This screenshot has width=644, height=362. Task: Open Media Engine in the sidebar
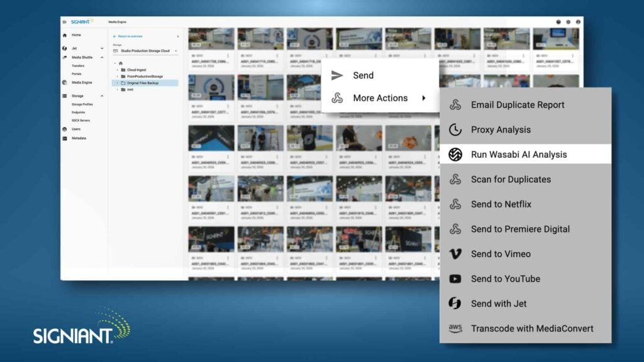pyautogui.click(x=82, y=82)
